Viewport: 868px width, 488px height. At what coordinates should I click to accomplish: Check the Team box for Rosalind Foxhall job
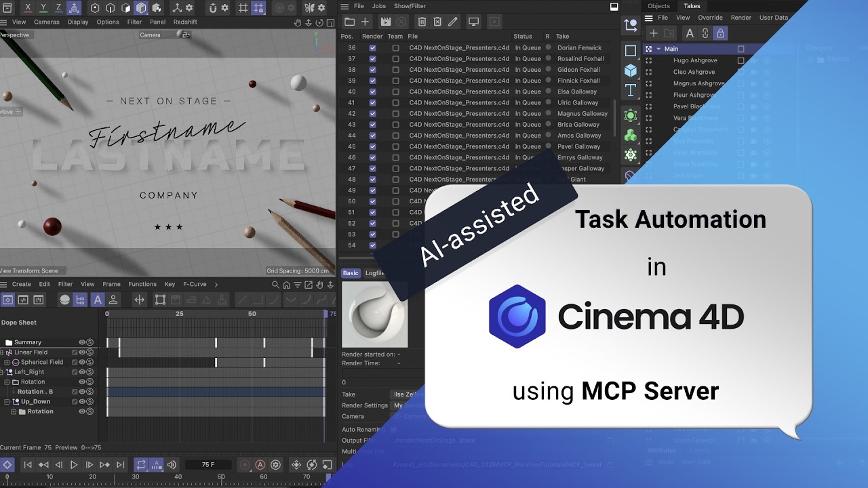click(395, 59)
